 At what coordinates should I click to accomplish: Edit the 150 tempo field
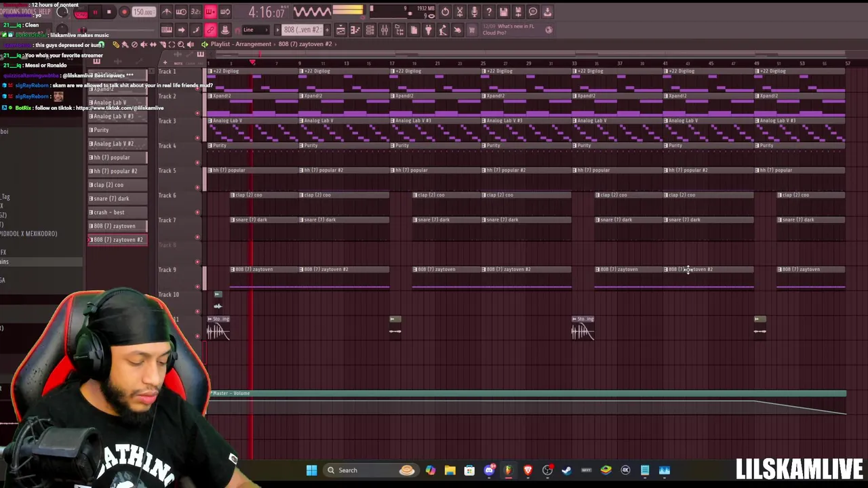(142, 12)
